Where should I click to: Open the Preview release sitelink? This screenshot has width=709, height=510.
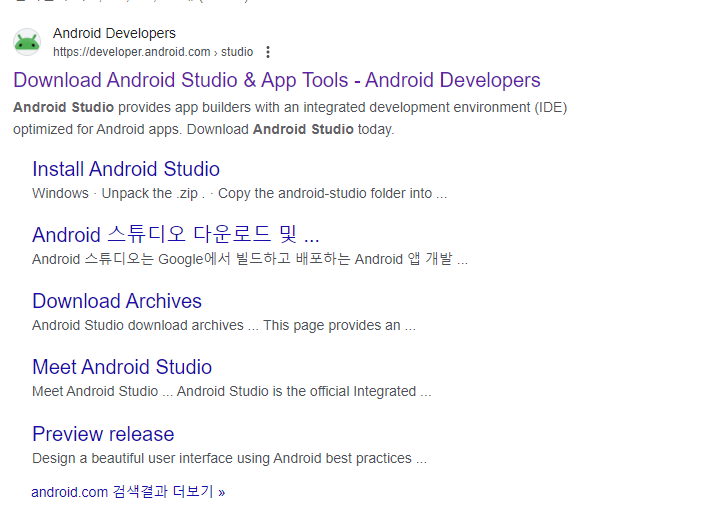tap(103, 434)
